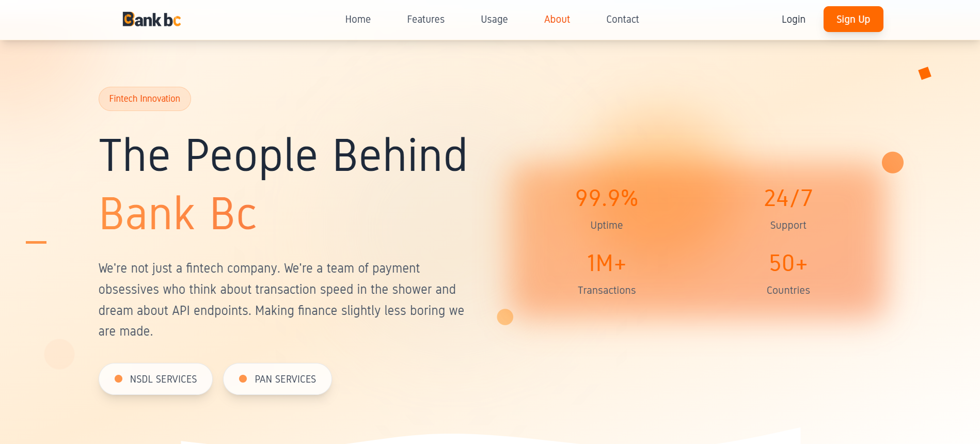Select the NSDL SERVICES pill
The width and height of the screenshot is (980, 444).
(x=156, y=379)
